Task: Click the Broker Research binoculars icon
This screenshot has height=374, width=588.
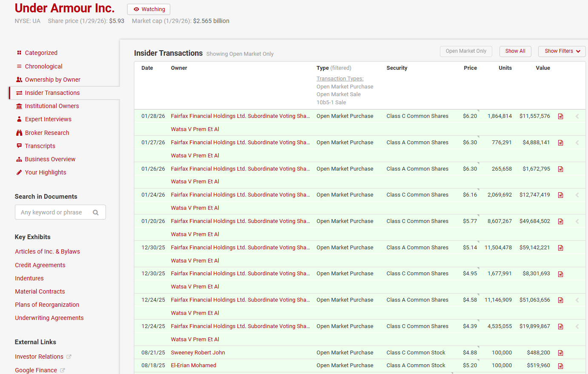Action: tap(19, 133)
